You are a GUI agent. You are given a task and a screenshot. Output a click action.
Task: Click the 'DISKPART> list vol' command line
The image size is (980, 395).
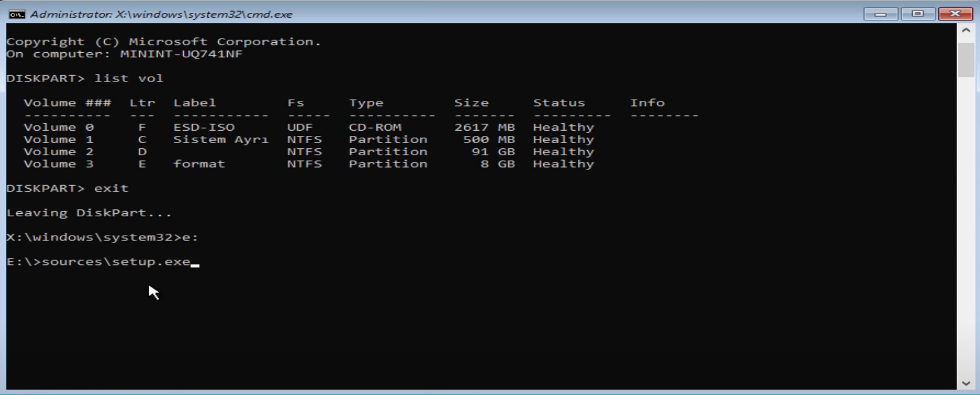click(85, 78)
